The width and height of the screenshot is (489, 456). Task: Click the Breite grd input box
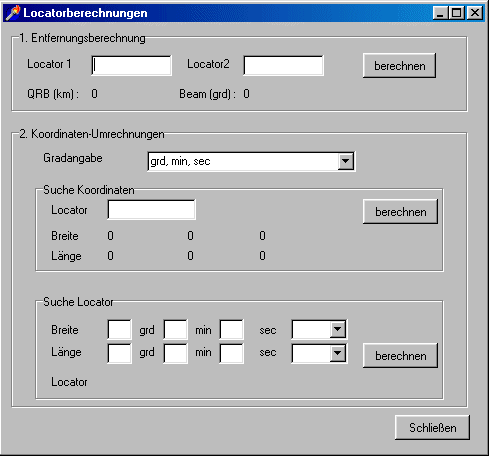tap(120, 330)
